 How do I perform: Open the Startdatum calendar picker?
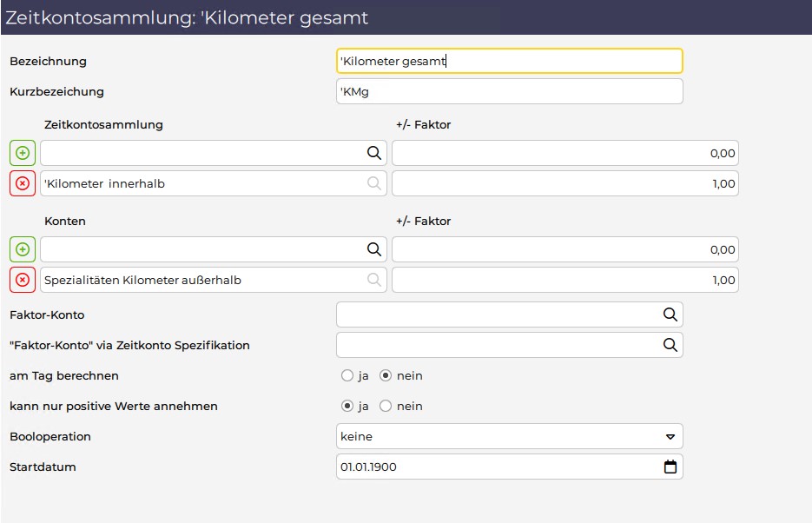[670, 467]
